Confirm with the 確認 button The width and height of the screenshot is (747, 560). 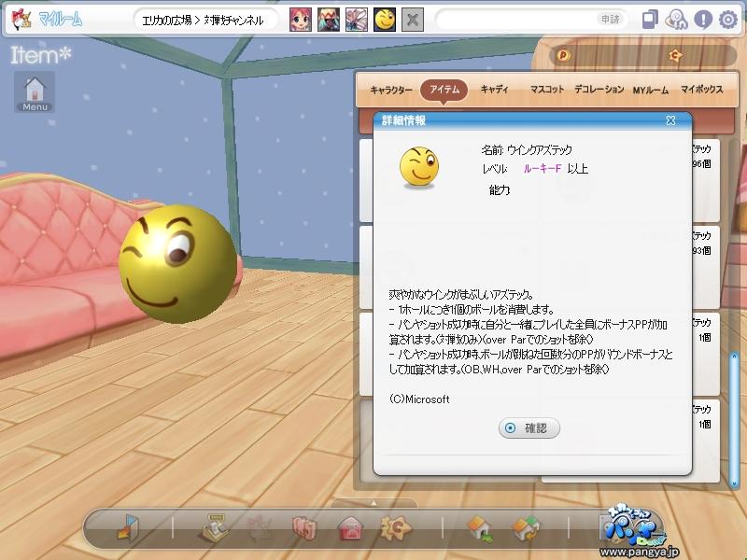pyautogui.click(x=529, y=427)
